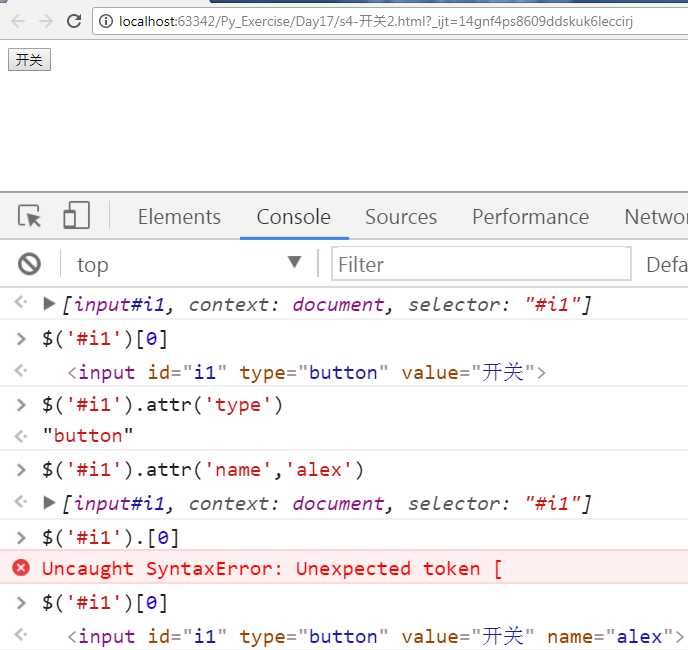This screenshot has width=688, height=650.
Task: Click the browser back arrow
Action: coord(18,21)
